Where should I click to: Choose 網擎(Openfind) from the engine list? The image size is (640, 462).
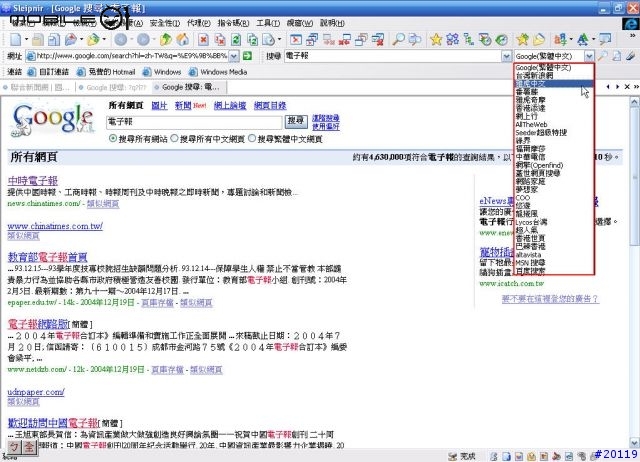[554, 165]
